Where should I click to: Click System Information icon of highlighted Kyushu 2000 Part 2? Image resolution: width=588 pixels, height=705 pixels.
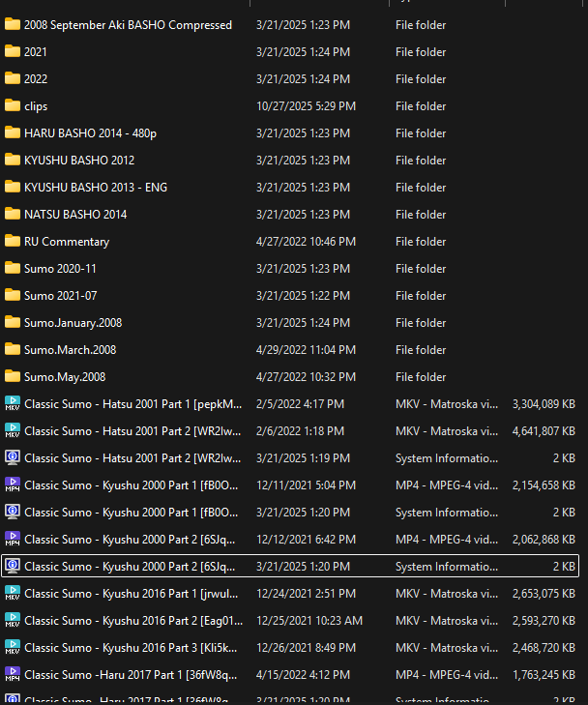tap(13, 566)
